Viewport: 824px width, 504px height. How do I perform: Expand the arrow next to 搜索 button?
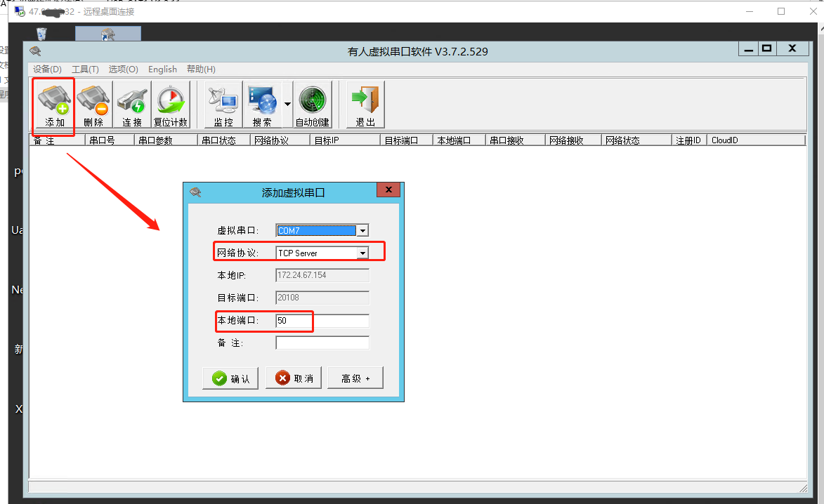tap(287, 105)
